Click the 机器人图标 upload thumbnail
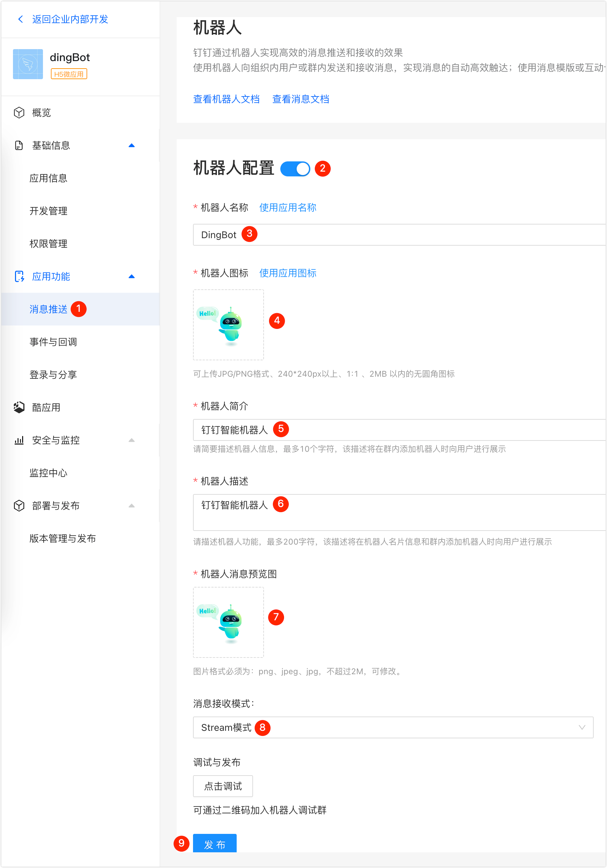 pos(228,325)
